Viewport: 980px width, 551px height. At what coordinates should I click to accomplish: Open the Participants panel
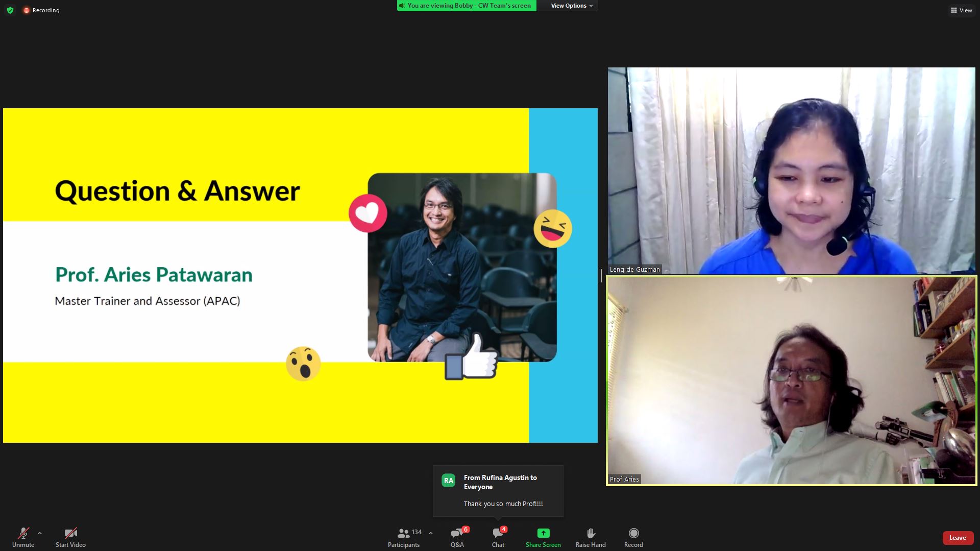coord(404,537)
